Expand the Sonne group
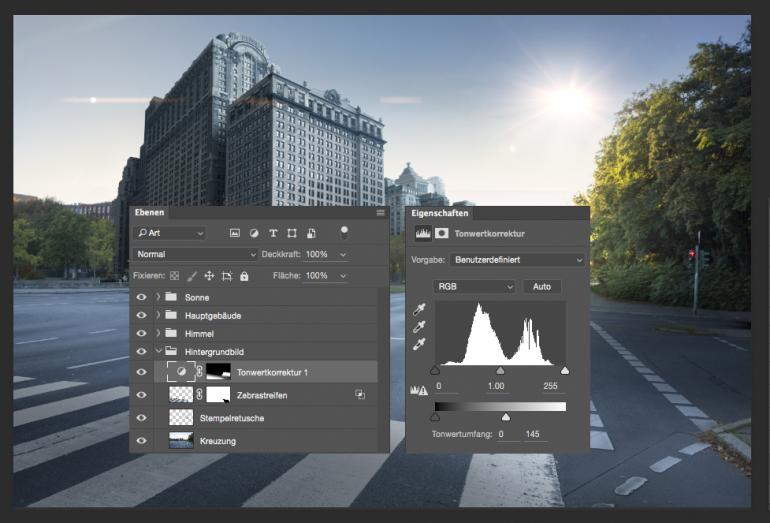This screenshot has width=770, height=523. click(158, 297)
